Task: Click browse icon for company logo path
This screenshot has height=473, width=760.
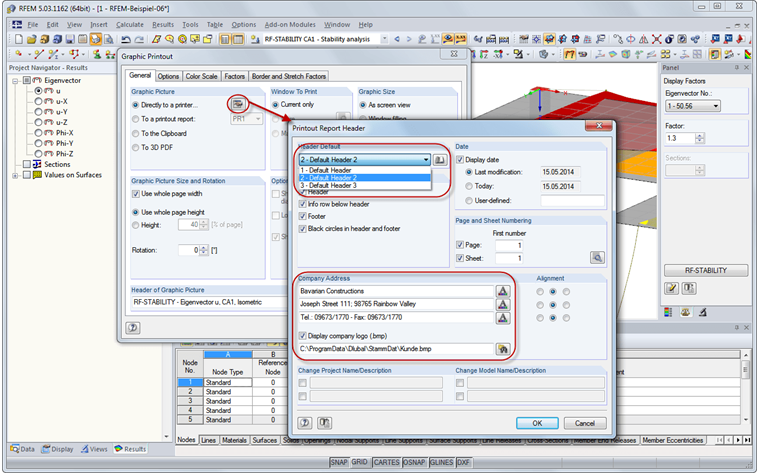Action: (x=503, y=349)
